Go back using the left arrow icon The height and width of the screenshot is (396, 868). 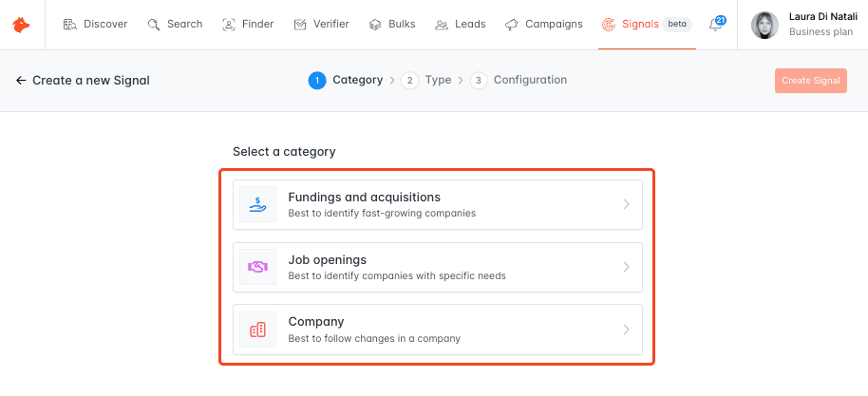coord(21,81)
